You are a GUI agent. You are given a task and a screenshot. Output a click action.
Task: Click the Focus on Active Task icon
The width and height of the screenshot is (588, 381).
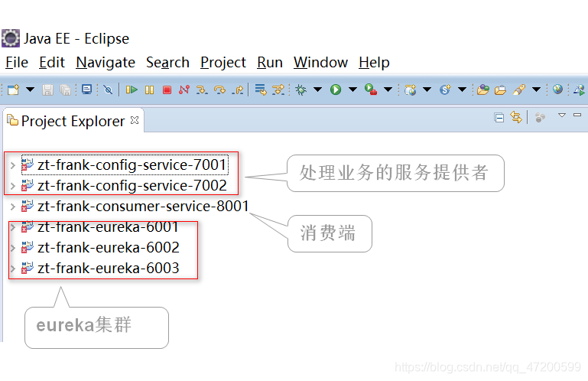coord(540,118)
